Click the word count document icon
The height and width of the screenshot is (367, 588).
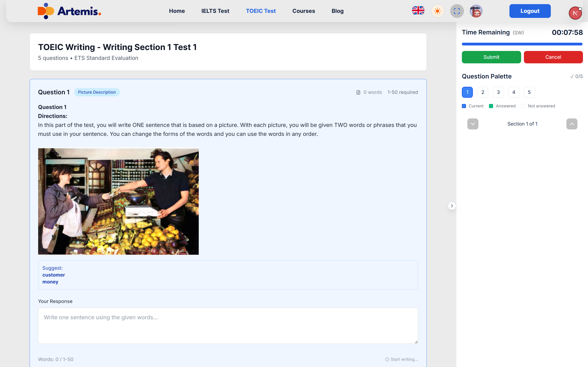coord(358,92)
